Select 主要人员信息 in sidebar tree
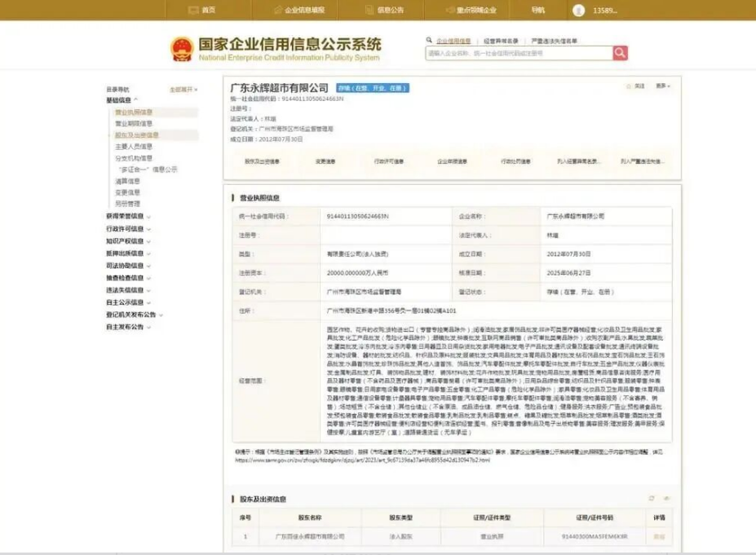This screenshot has width=756, height=555. tap(134, 147)
